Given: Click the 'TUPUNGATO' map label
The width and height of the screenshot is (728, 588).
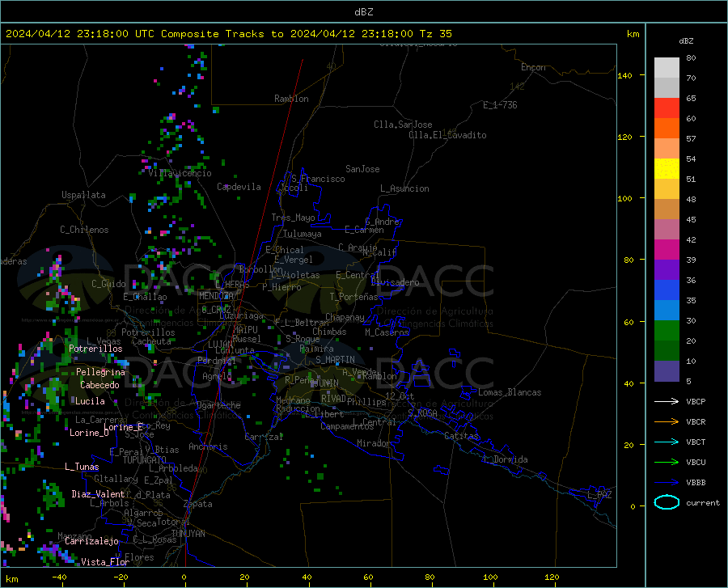Looking at the screenshot, I should click(x=145, y=460).
